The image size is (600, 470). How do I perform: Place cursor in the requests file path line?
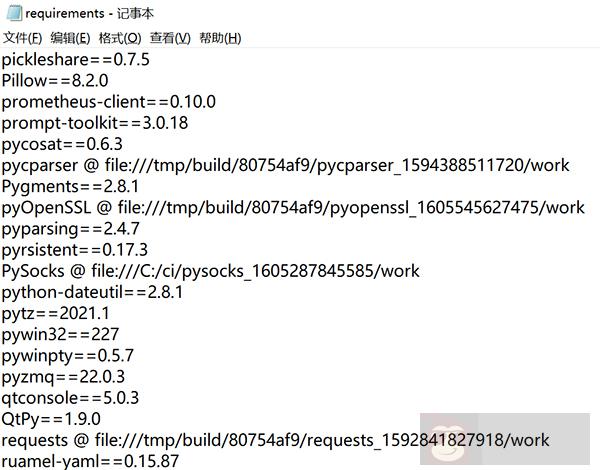click(275, 440)
